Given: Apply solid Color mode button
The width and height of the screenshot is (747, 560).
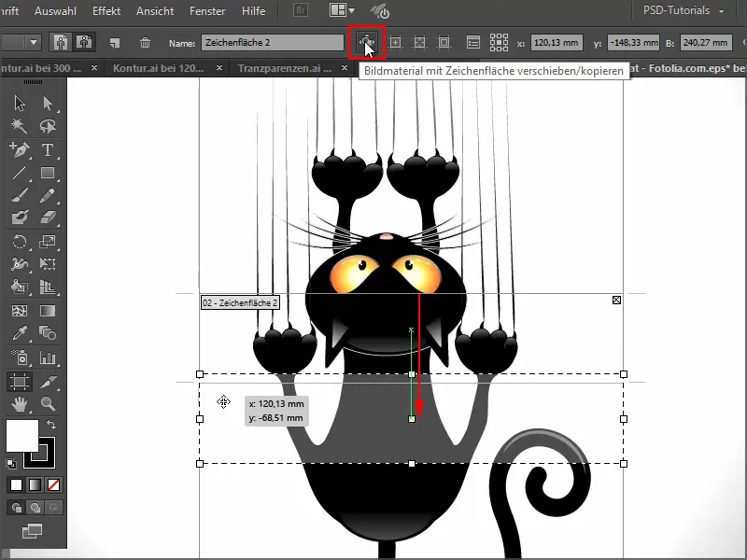Looking at the screenshot, I should (x=16, y=484).
